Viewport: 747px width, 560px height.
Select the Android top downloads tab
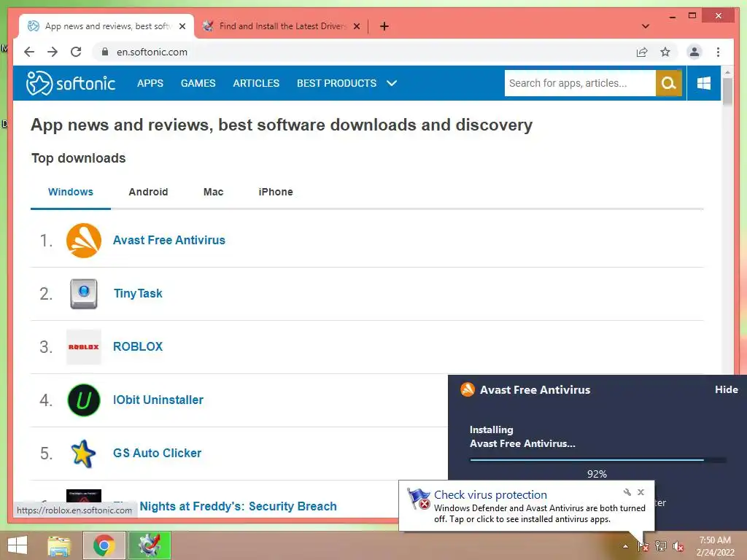coord(148,192)
